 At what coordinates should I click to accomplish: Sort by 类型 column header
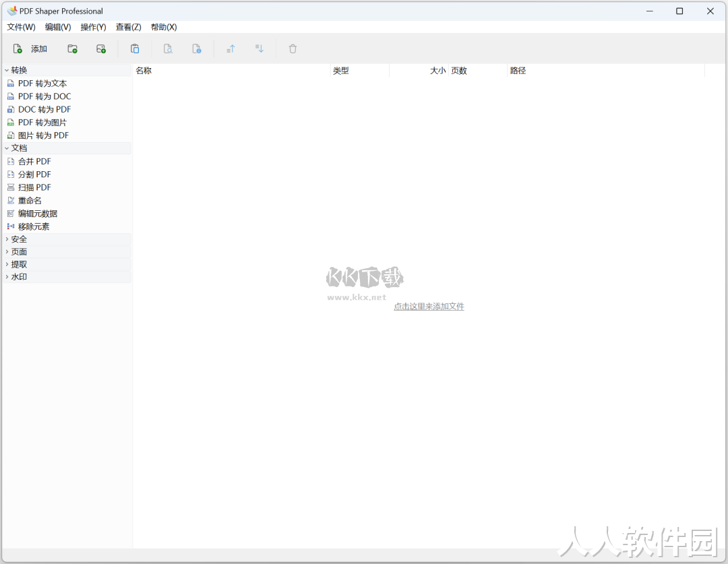(x=360, y=71)
